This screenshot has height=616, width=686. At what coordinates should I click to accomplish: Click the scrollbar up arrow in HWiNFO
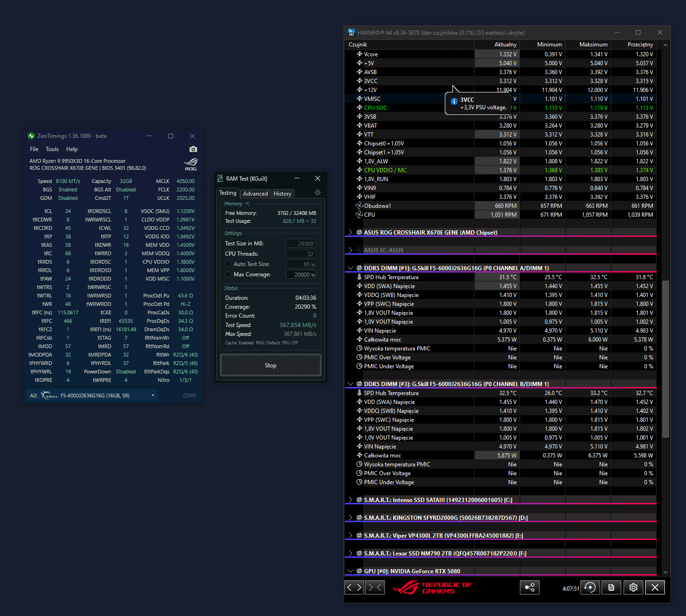(665, 45)
